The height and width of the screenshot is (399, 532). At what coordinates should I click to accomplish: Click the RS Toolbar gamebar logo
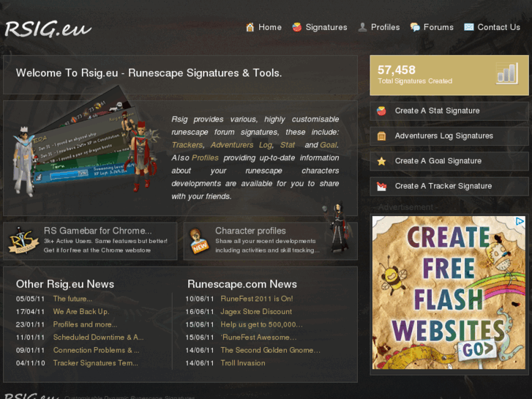(x=22, y=240)
